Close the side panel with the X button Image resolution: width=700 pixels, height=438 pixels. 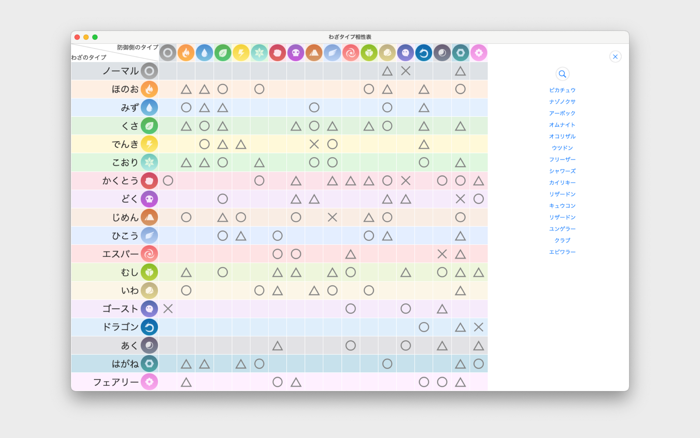[x=615, y=57]
